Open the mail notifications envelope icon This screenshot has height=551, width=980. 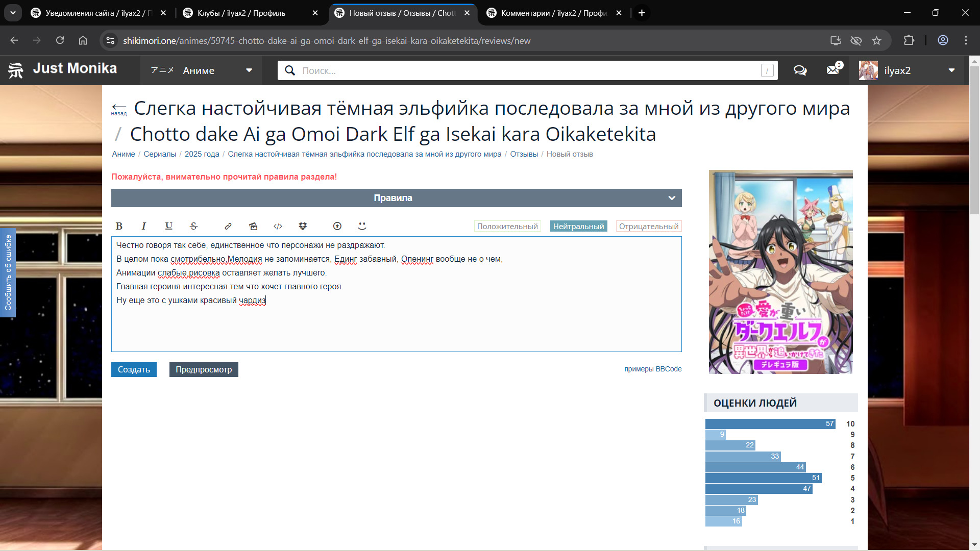(x=833, y=70)
